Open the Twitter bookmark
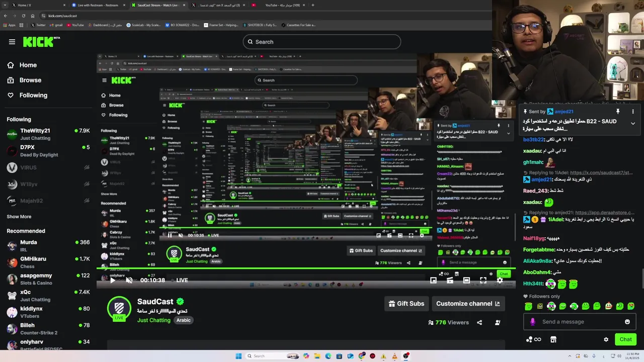 (x=38, y=25)
